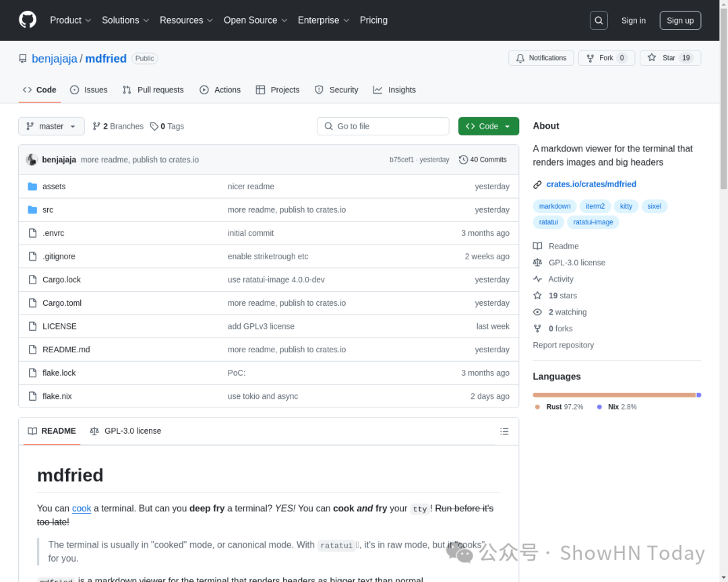Expand the Solutions menu
This screenshot has width=728, height=582.
(125, 20)
